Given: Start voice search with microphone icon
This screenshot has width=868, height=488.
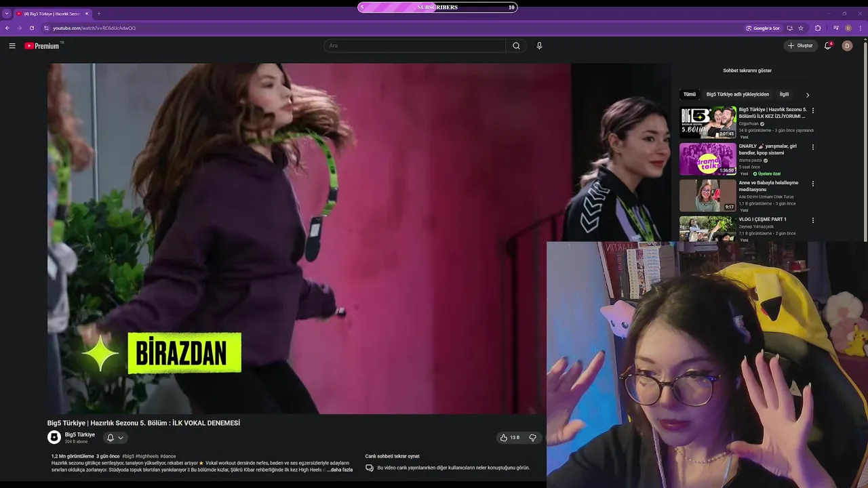Looking at the screenshot, I should [539, 45].
